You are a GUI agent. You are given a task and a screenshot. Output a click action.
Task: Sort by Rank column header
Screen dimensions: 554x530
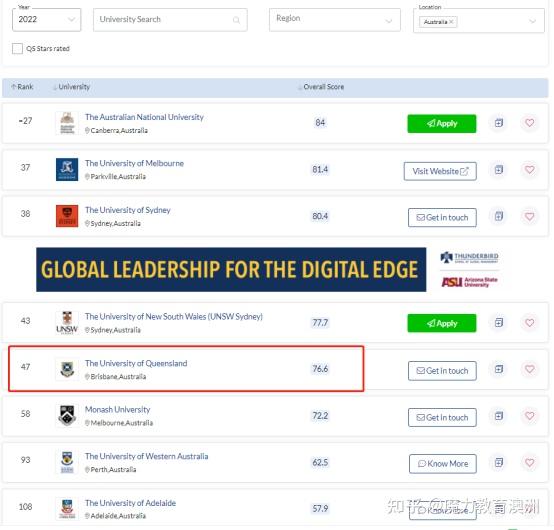22,87
